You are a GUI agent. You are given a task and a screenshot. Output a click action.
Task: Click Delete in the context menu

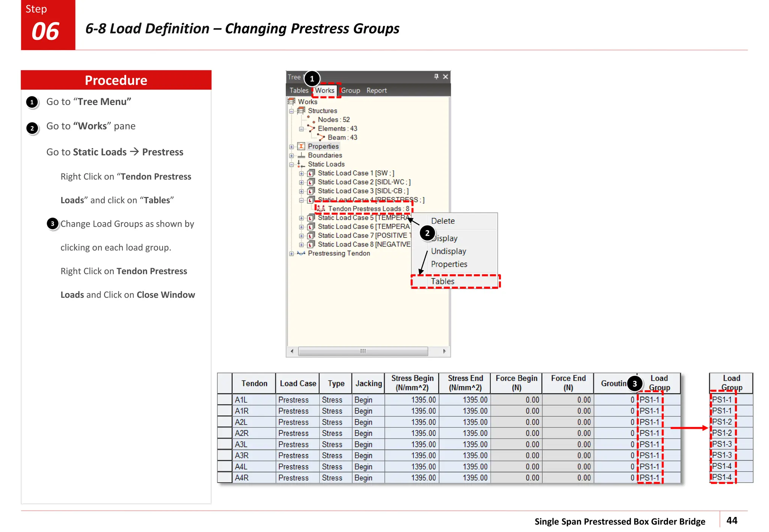tap(443, 221)
